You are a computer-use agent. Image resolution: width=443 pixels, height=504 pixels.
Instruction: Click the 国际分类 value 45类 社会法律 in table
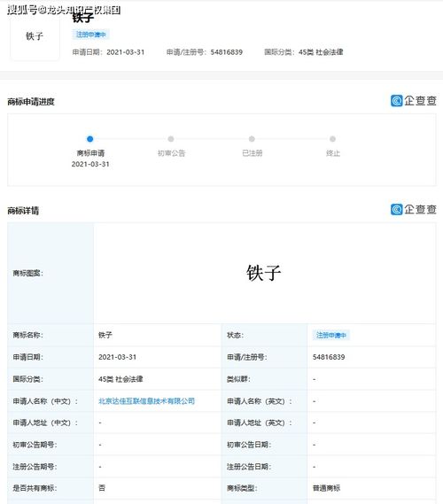coord(120,379)
